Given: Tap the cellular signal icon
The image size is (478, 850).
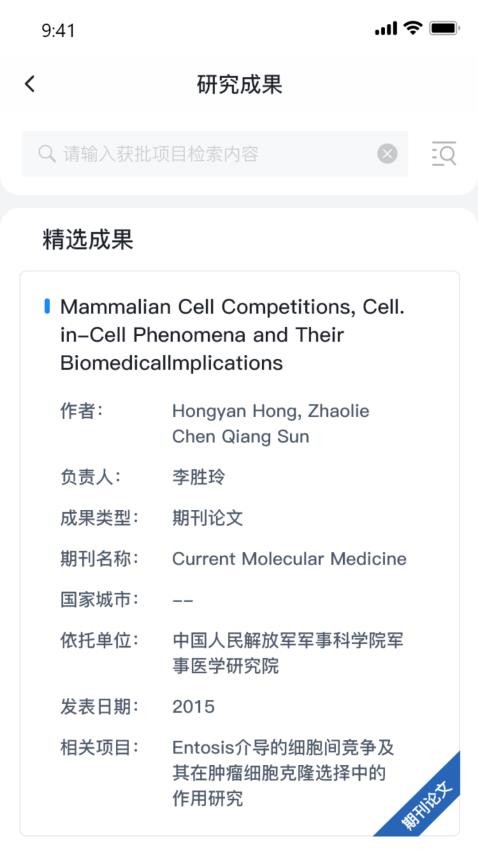Looking at the screenshot, I should pyautogui.click(x=386, y=28).
